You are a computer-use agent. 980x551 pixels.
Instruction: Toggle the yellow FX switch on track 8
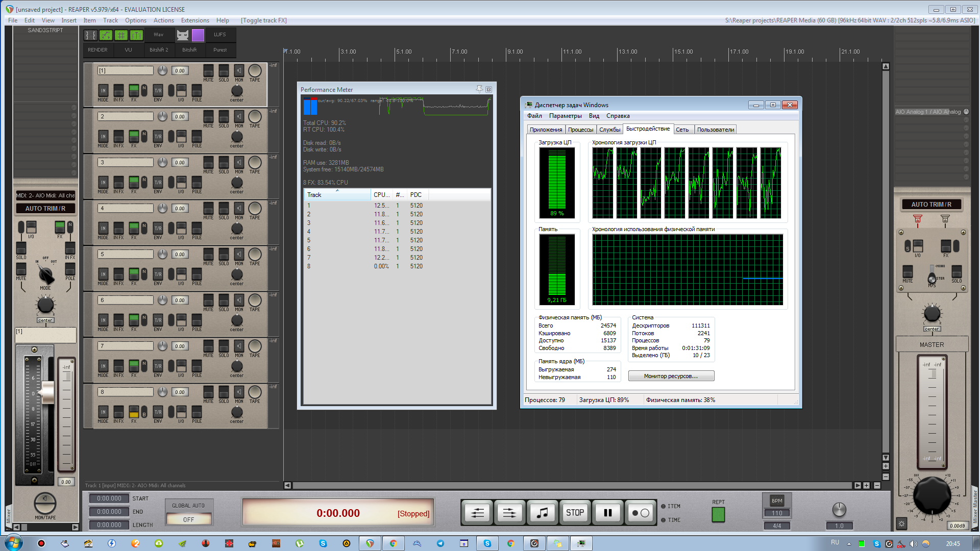134,412
